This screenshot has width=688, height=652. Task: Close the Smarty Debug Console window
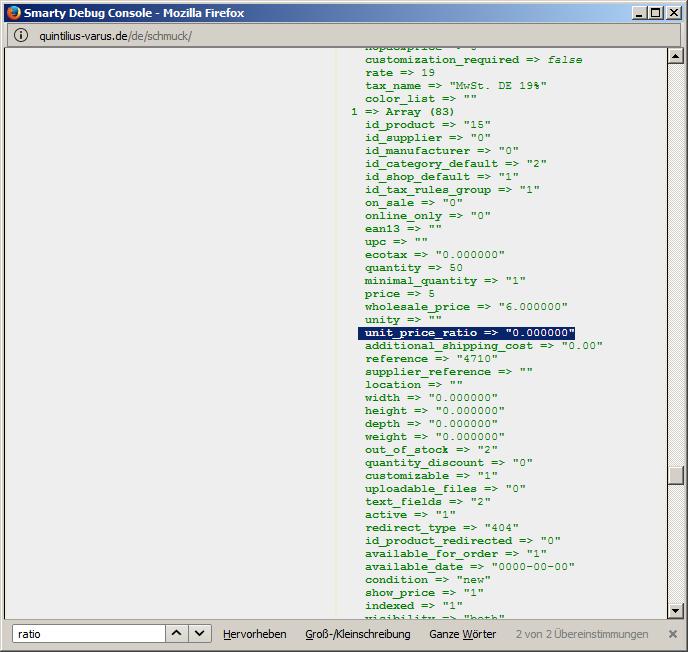point(673,13)
